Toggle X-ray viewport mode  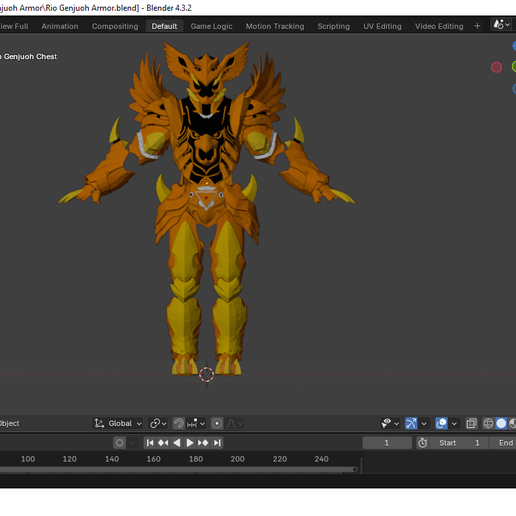pos(471,423)
